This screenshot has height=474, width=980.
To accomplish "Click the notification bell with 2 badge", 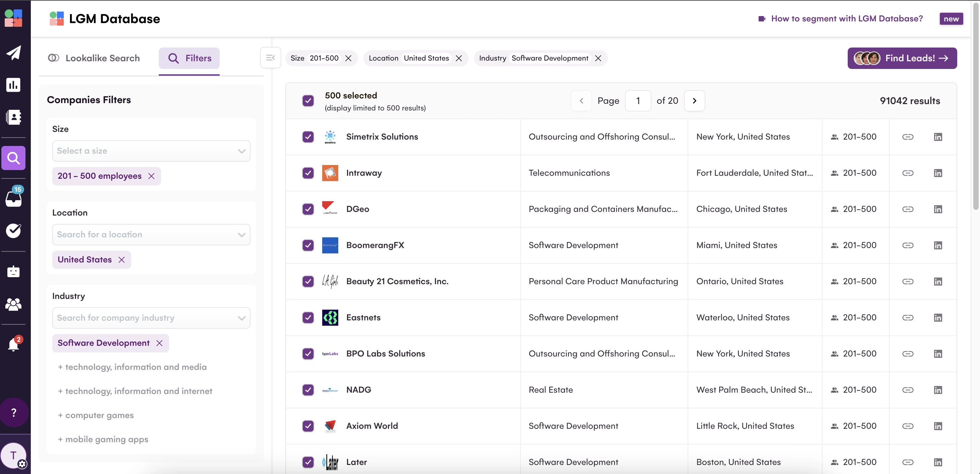I will pyautogui.click(x=13, y=344).
